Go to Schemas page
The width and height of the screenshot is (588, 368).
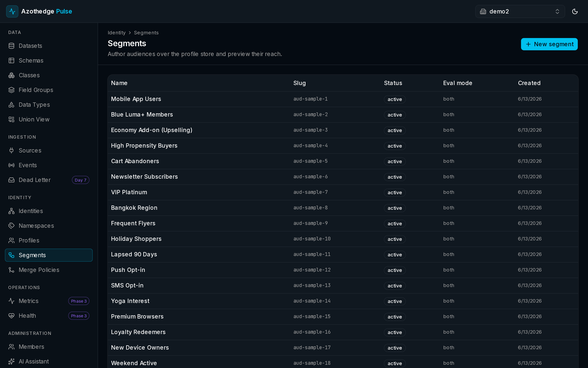(49, 61)
